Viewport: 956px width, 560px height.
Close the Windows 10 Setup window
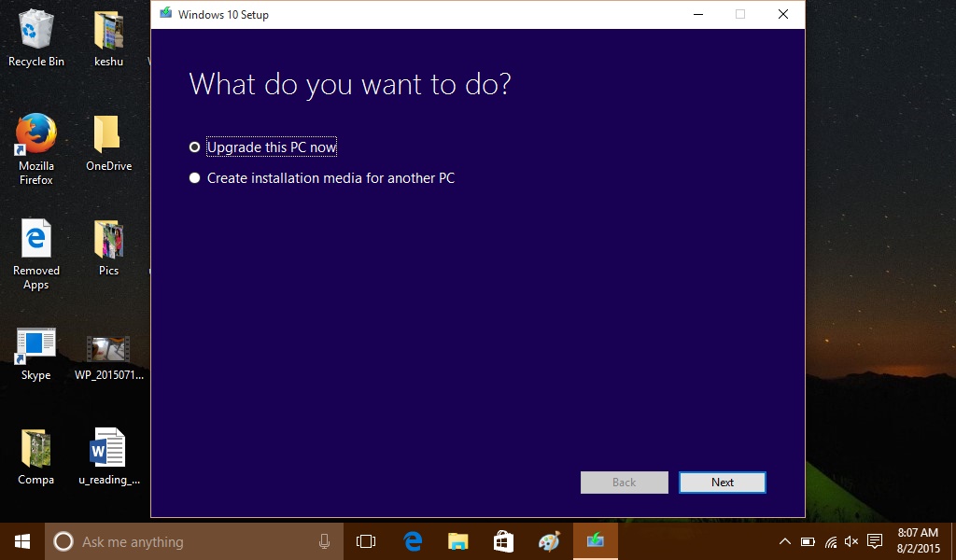[783, 14]
